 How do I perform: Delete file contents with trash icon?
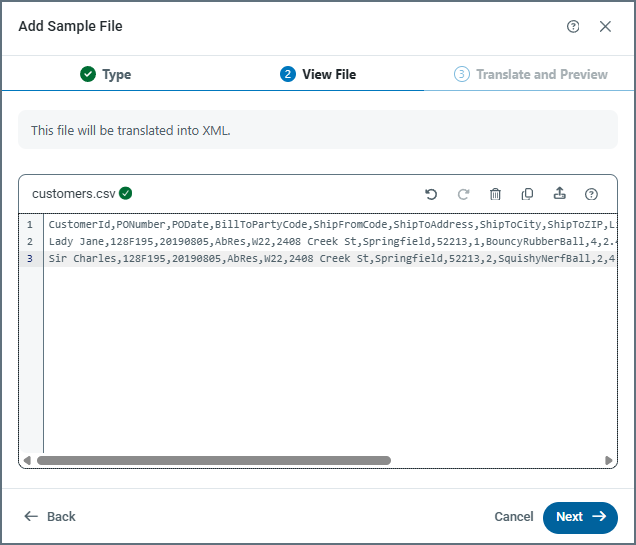coord(495,194)
